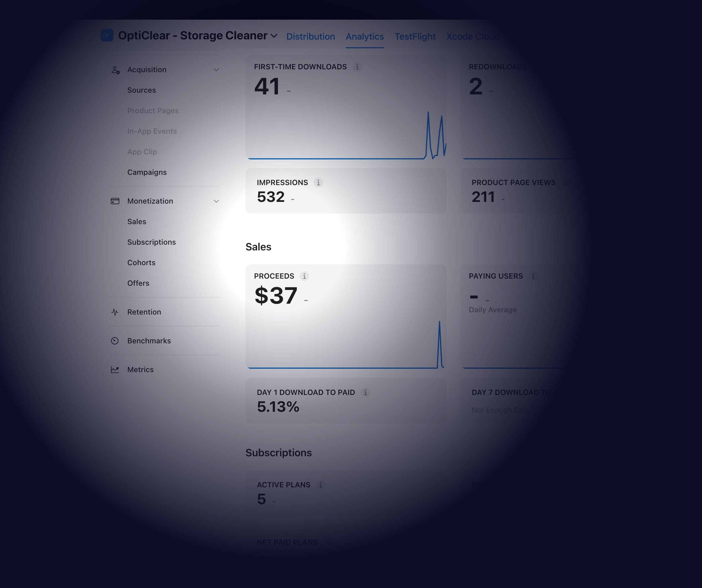Switch to the TestFlight tab
The height and width of the screenshot is (588, 702).
(x=415, y=37)
